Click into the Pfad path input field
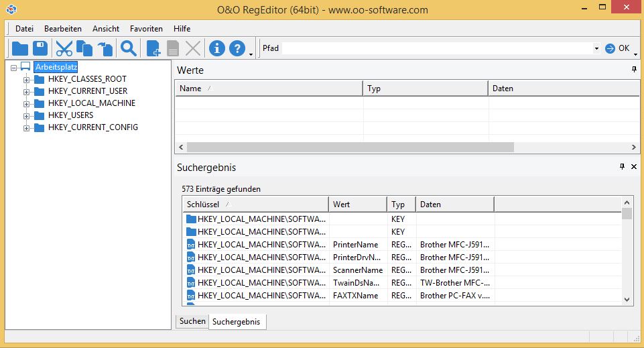 coord(437,48)
